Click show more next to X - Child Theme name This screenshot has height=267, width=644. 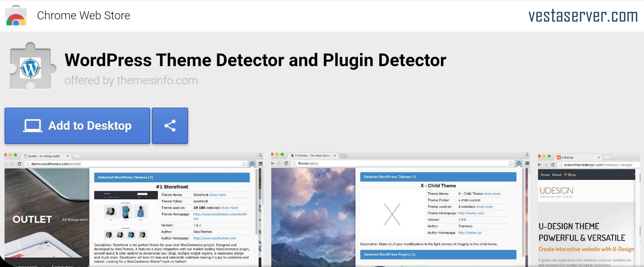tap(492, 194)
